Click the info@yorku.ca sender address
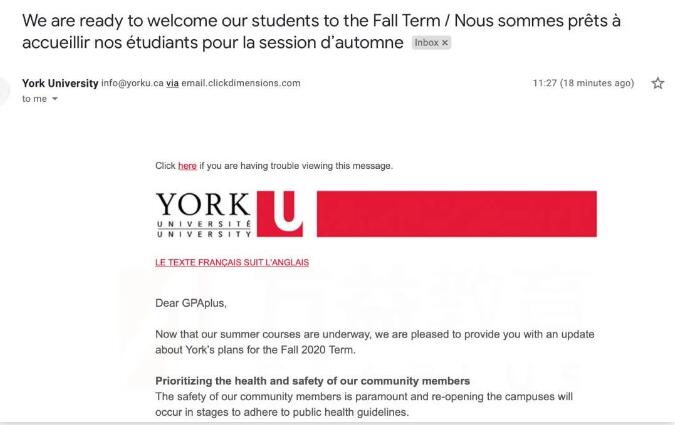The image size is (675, 425). pos(132,83)
